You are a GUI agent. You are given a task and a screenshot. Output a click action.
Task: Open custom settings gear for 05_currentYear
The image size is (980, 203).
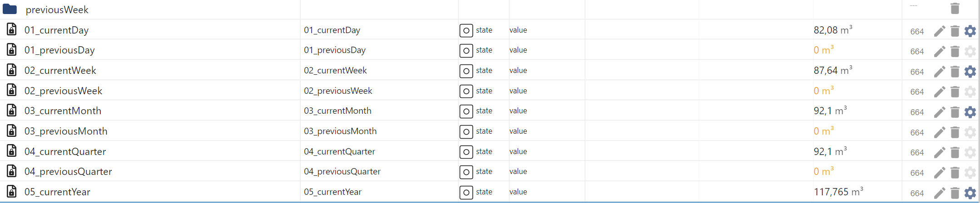(x=970, y=193)
